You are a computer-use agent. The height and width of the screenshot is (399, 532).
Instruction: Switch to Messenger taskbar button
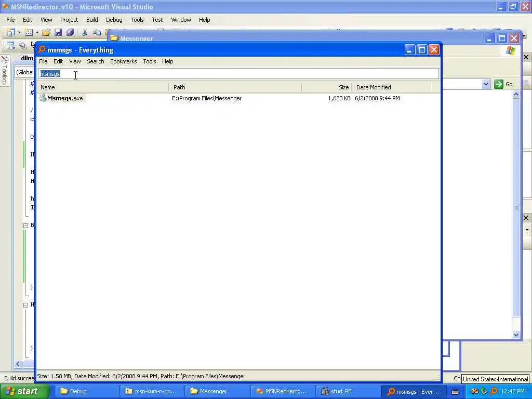pyautogui.click(x=217, y=391)
